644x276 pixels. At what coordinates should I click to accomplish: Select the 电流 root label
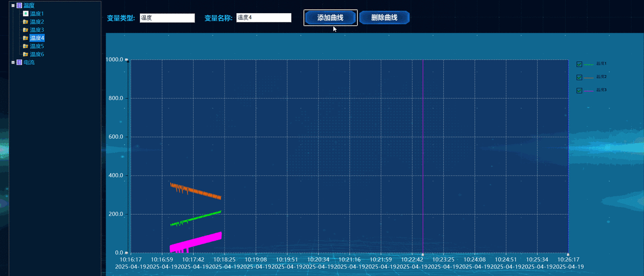(29, 62)
